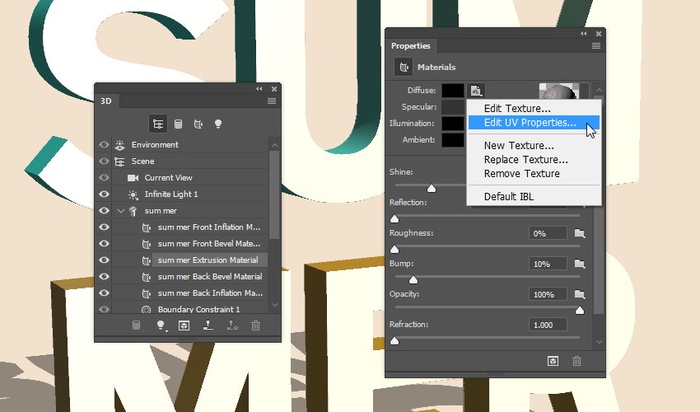Choose Edit UV Properties from the menu

[529, 123]
